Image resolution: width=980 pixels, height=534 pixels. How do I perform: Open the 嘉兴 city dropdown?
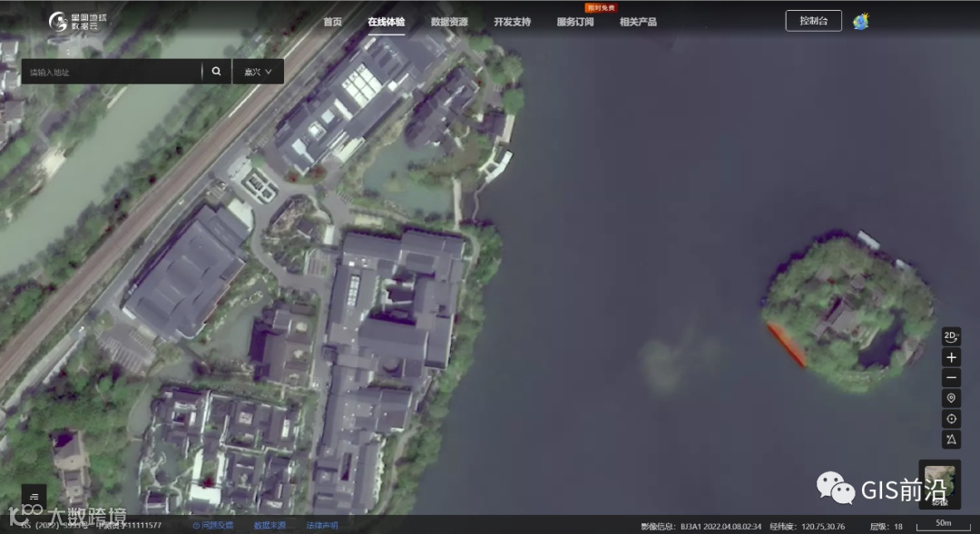tap(258, 72)
